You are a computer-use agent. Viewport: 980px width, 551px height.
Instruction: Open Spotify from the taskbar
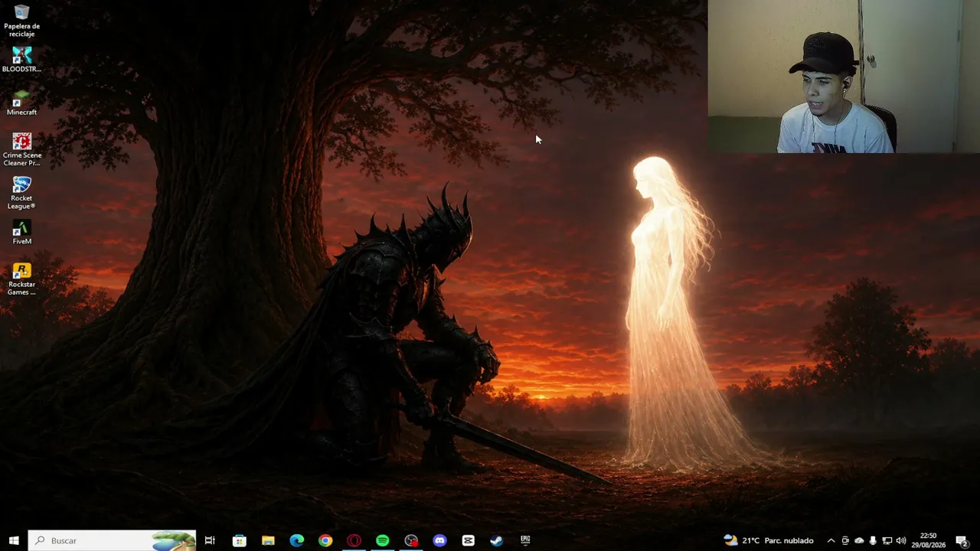[382, 540]
